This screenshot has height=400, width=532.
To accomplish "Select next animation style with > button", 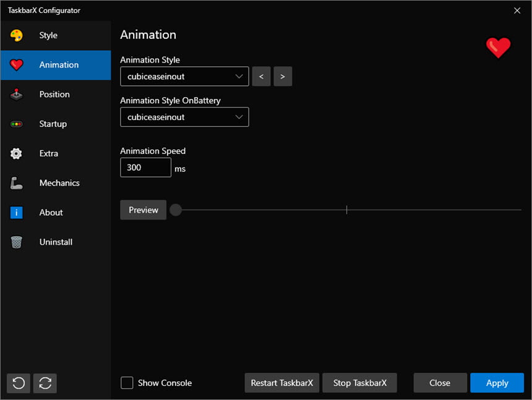I will point(283,76).
